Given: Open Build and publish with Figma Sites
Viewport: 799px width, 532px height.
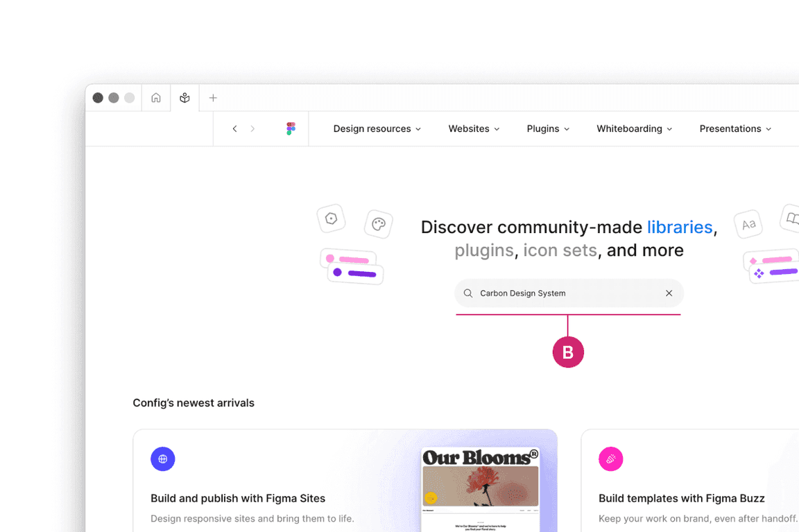Looking at the screenshot, I should [x=238, y=498].
